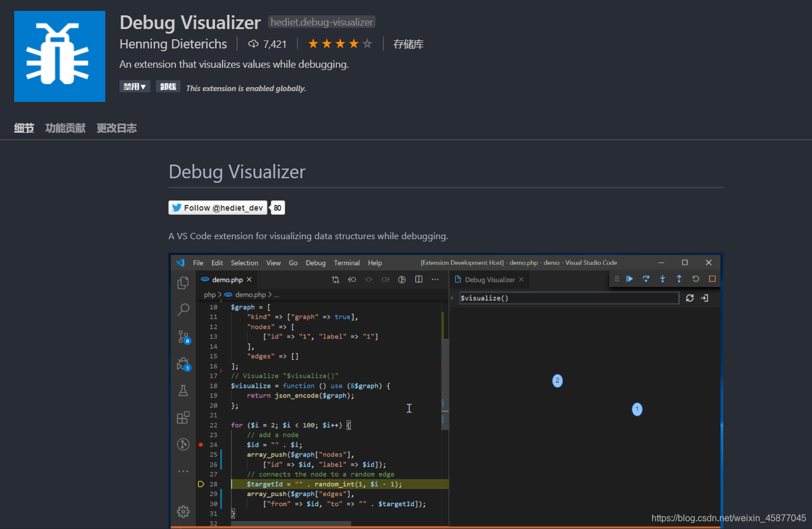Click the 卸载 uninstall button
The image size is (812, 529).
(x=168, y=86)
